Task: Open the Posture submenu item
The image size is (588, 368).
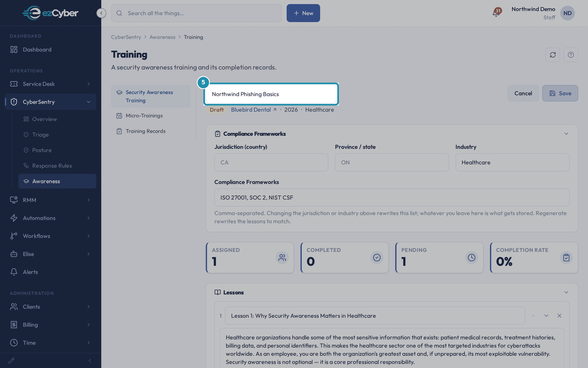Action: pyautogui.click(x=57, y=150)
